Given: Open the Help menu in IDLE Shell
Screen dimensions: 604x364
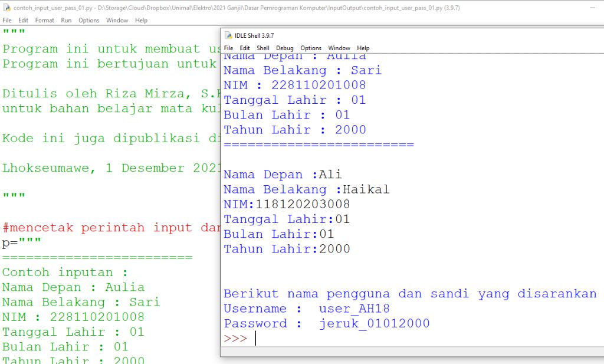Looking at the screenshot, I should click(363, 48).
